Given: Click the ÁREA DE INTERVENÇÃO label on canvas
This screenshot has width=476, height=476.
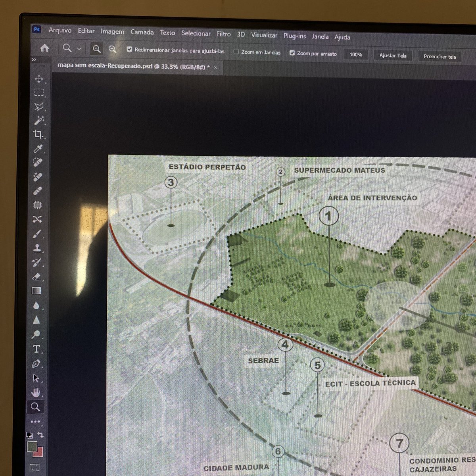Looking at the screenshot, I should 372,198.
